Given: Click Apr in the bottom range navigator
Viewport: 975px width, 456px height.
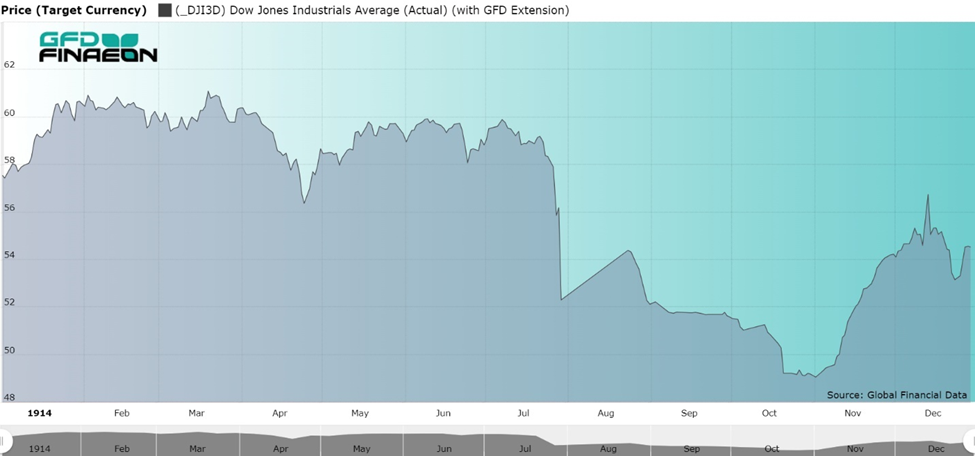Looking at the screenshot, I should [280, 449].
